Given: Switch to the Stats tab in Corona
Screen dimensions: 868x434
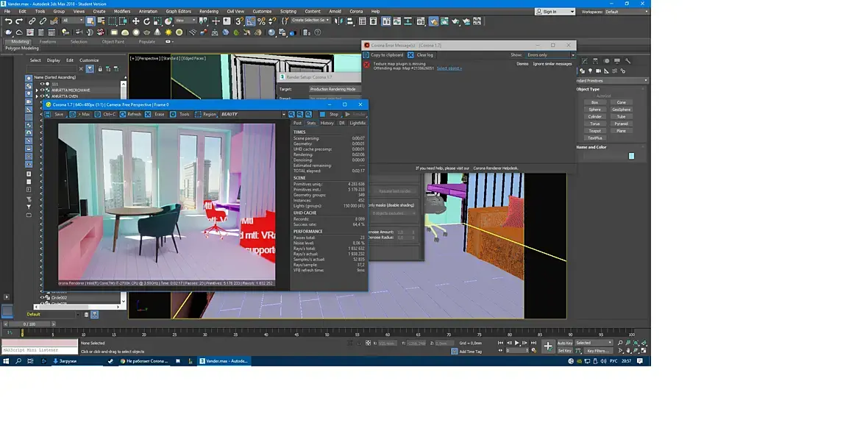Looking at the screenshot, I should point(311,123).
